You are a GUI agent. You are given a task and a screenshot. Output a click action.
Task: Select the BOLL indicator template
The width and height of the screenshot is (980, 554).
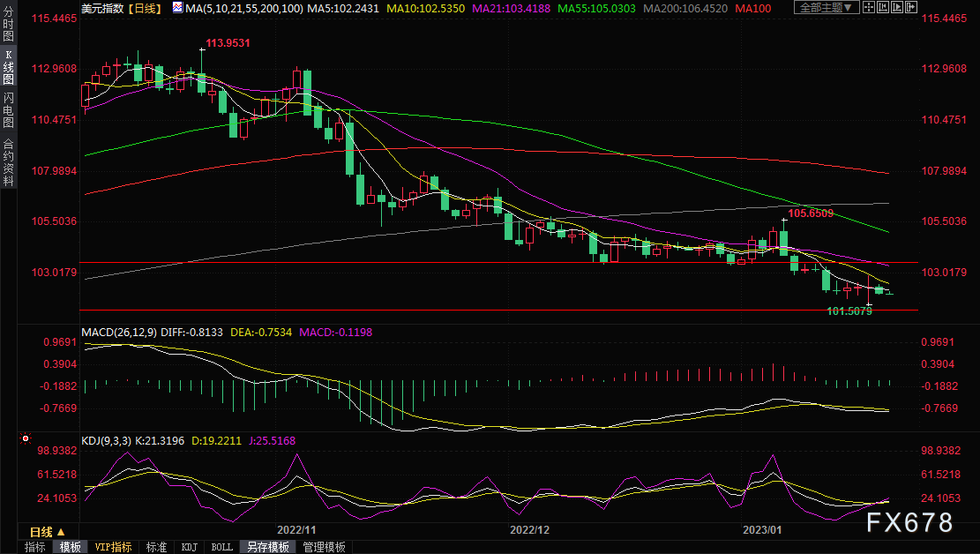(221, 547)
